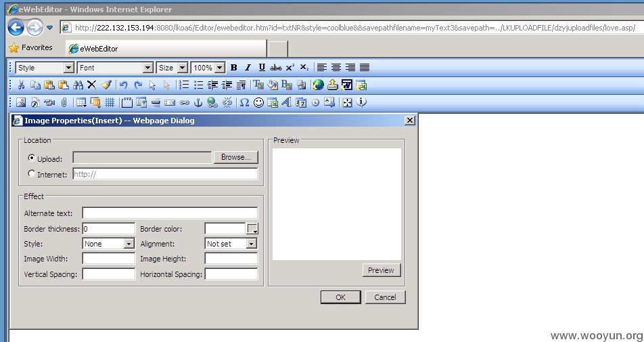Click the Internet http:// URL field
The image size is (644, 342).
point(166,174)
